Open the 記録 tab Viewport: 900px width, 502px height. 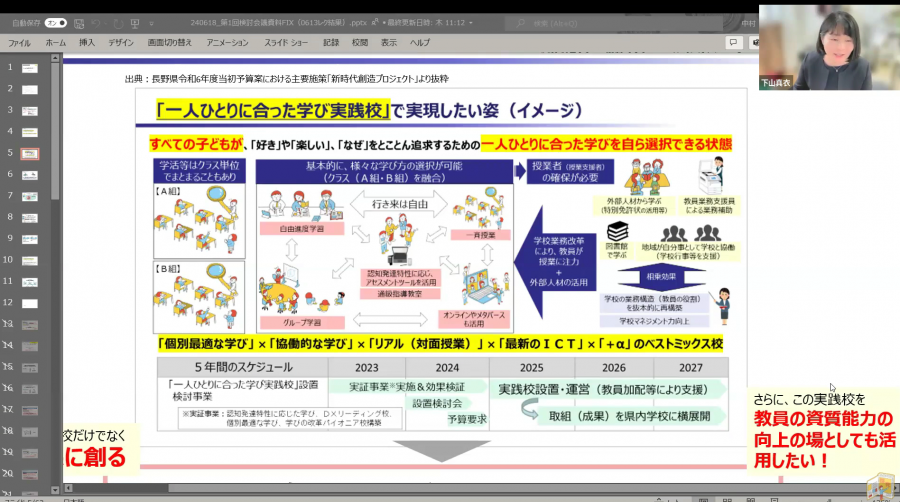[x=331, y=42]
